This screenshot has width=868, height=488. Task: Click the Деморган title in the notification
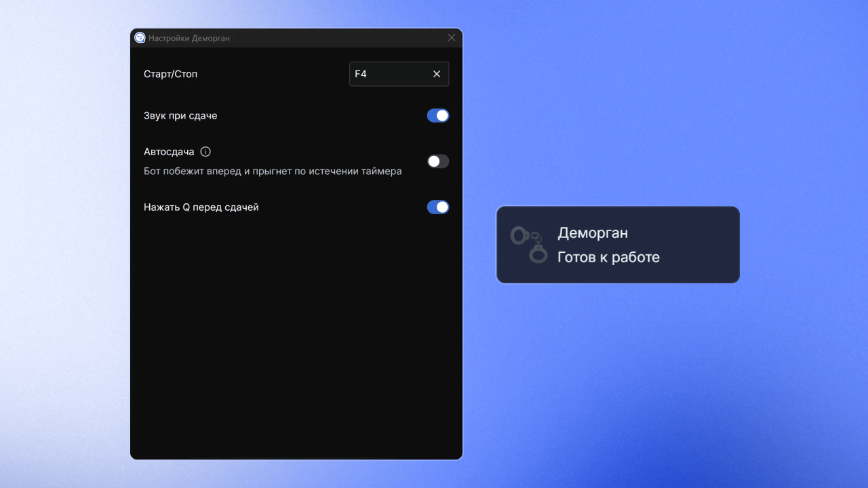(593, 233)
